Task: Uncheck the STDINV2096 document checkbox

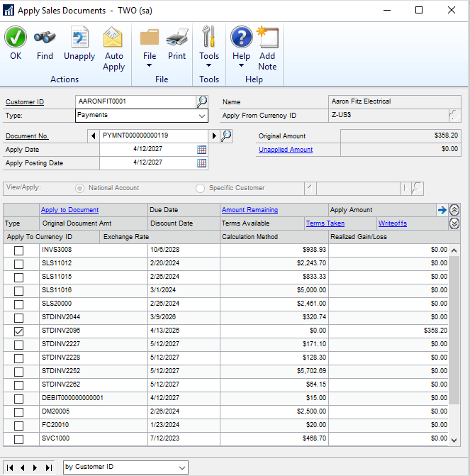Action: pos(19,331)
